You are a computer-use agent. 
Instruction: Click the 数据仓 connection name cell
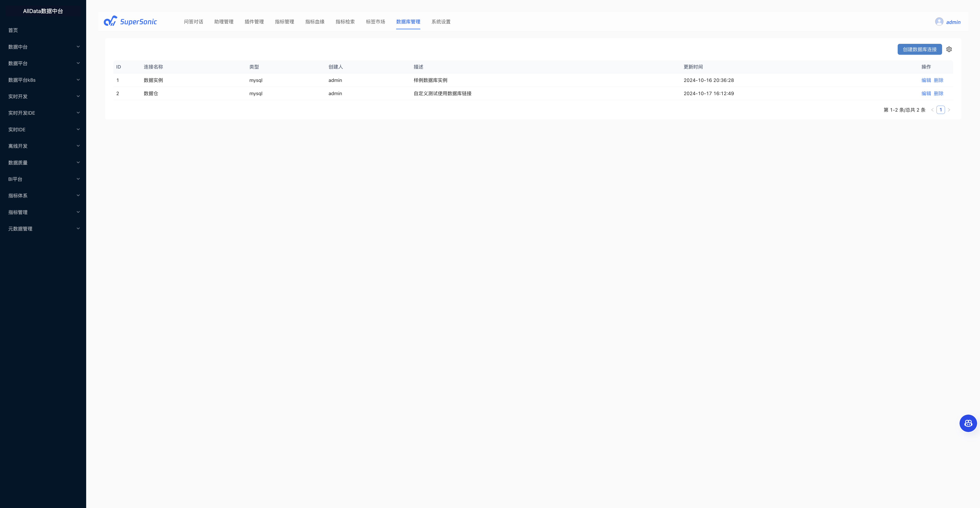coord(151,94)
